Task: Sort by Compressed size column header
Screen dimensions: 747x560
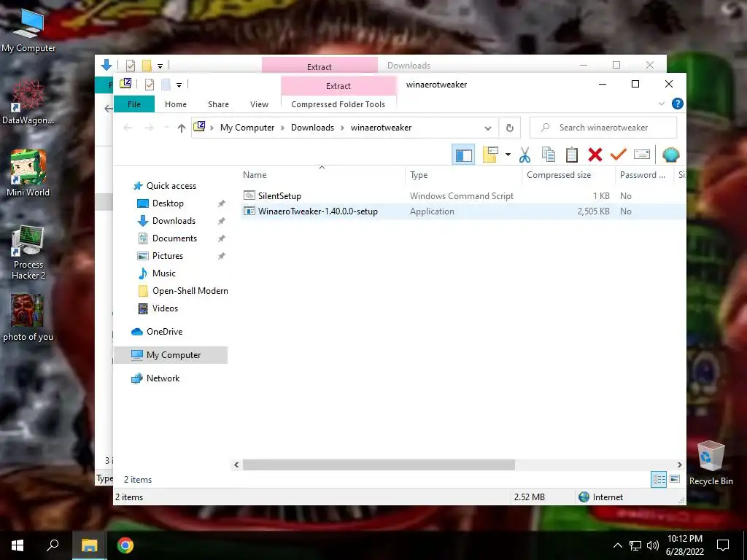Action: [x=568, y=175]
